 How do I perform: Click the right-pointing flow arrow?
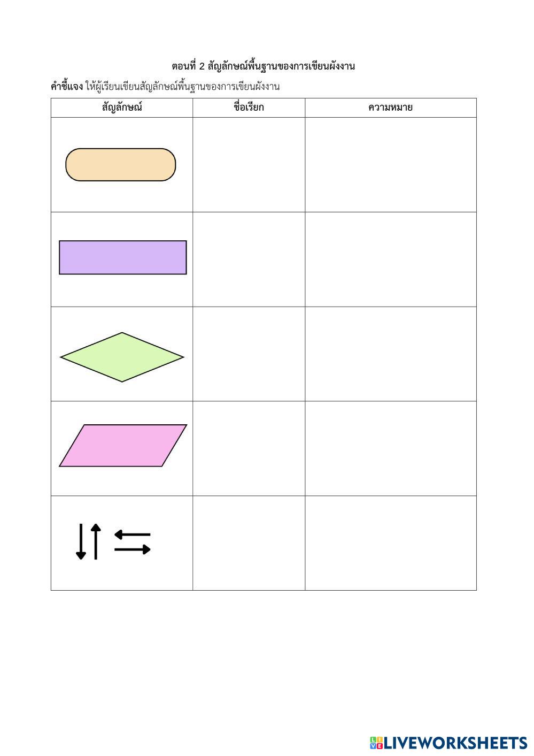(x=133, y=549)
